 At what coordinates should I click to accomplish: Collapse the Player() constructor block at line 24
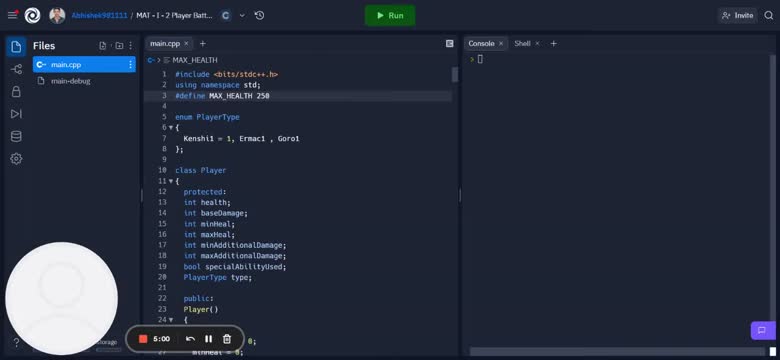pyautogui.click(x=171, y=320)
